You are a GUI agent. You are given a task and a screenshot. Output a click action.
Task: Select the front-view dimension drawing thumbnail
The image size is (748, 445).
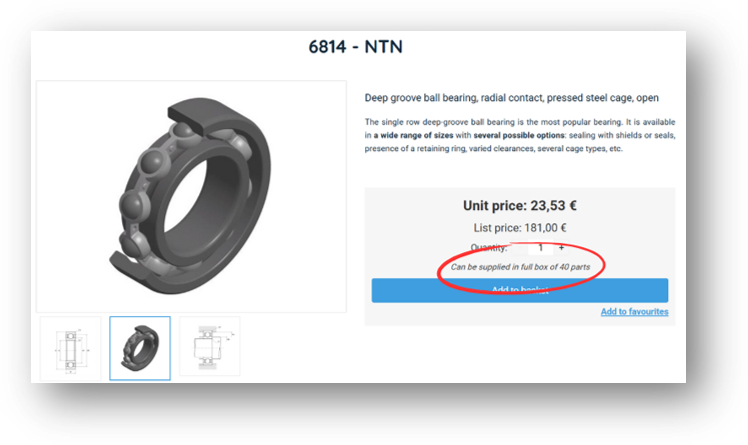[71, 349]
